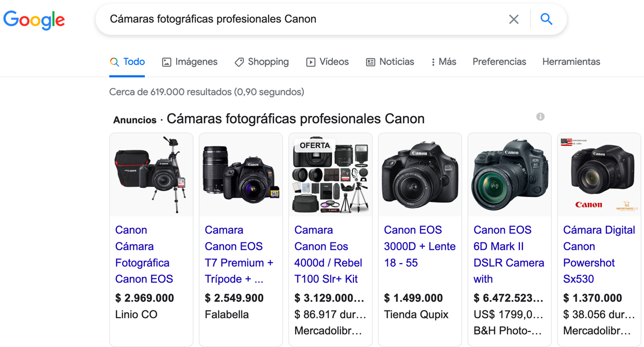Click the blue magnifier search button

[546, 19]
